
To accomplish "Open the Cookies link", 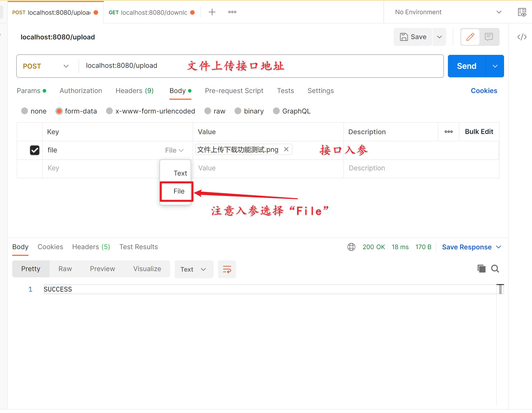I will point(484,91).
